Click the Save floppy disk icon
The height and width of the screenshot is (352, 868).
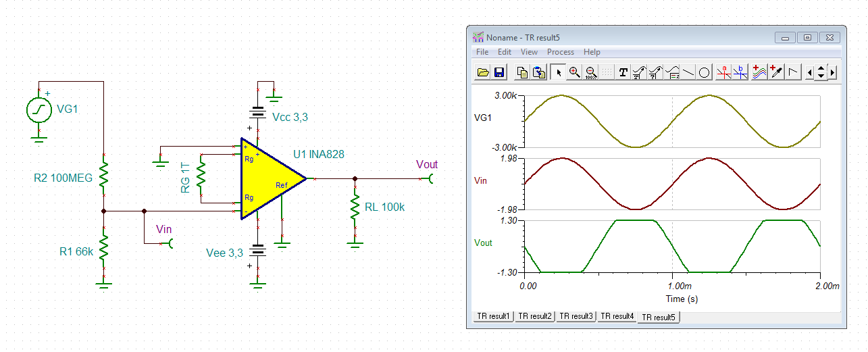coord(499,72)
